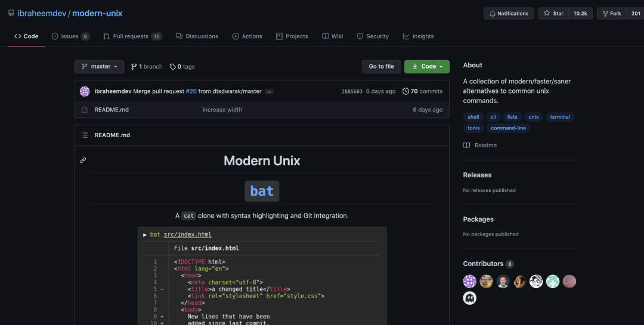View the 1 branch link

147,67
